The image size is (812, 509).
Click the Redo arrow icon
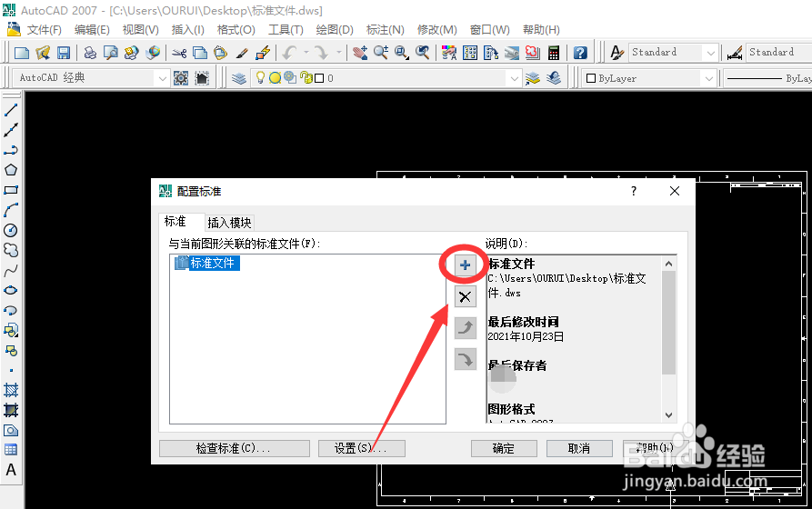(322, 53)
